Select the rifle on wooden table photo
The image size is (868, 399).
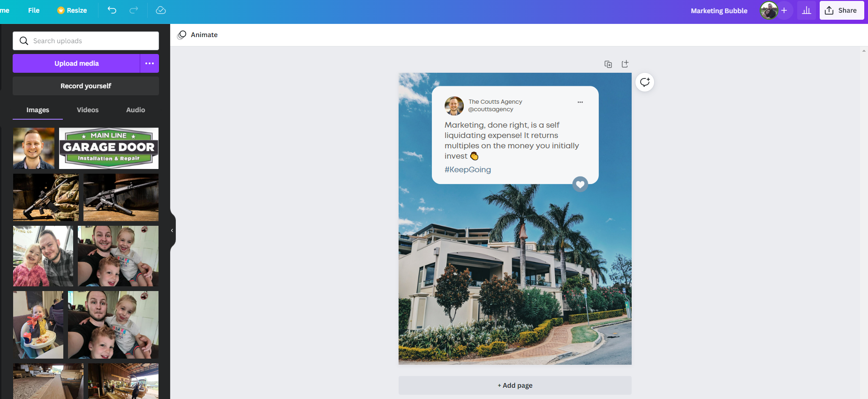click(121, 197)
